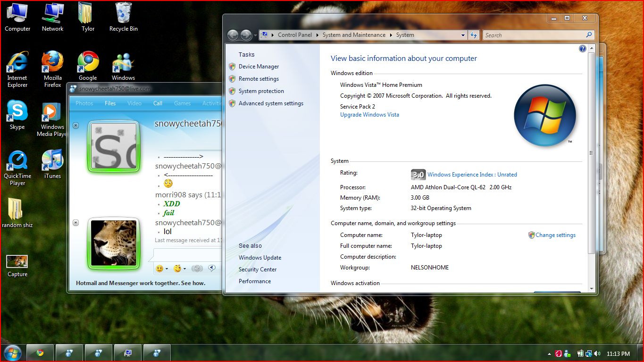Open the smiley emoticon picker in Messenger
The height and width of the screenshot is (362, 644).
click(160, 269)
